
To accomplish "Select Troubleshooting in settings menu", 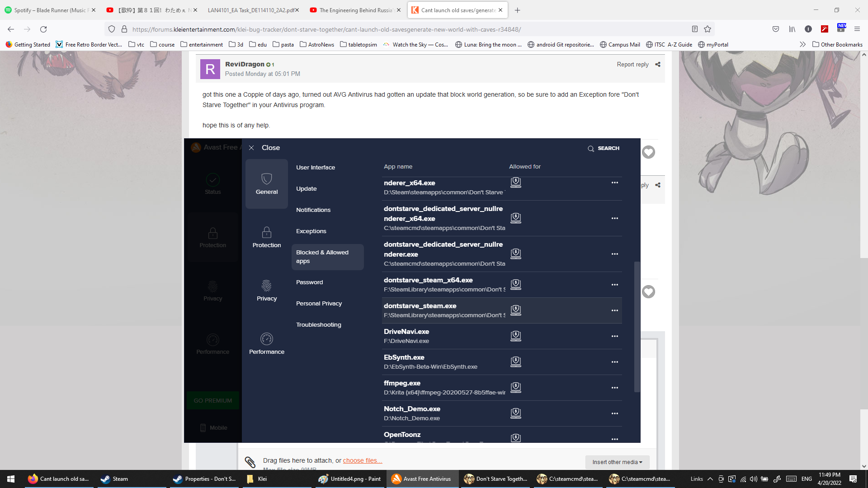I will pos(318,324).
